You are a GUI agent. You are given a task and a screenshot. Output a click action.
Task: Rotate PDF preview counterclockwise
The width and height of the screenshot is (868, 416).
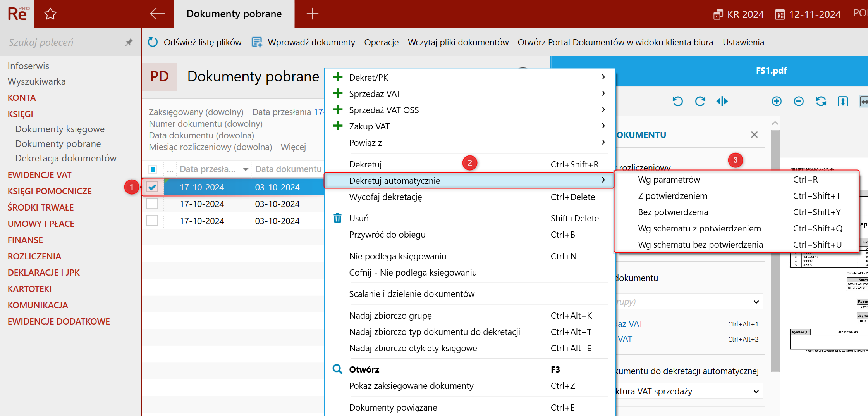[x=677, y=101]
